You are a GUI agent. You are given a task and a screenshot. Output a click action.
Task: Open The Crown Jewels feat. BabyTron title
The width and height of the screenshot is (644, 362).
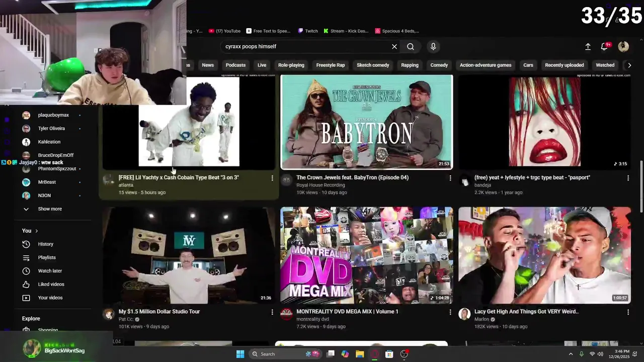pos(352,177)
